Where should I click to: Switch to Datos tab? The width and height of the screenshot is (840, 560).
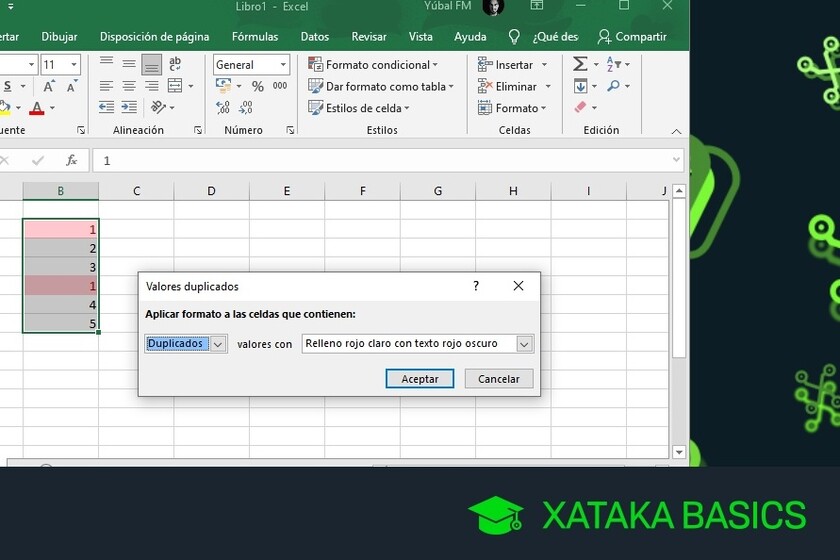pyautogui.click(x=314, y=36)
